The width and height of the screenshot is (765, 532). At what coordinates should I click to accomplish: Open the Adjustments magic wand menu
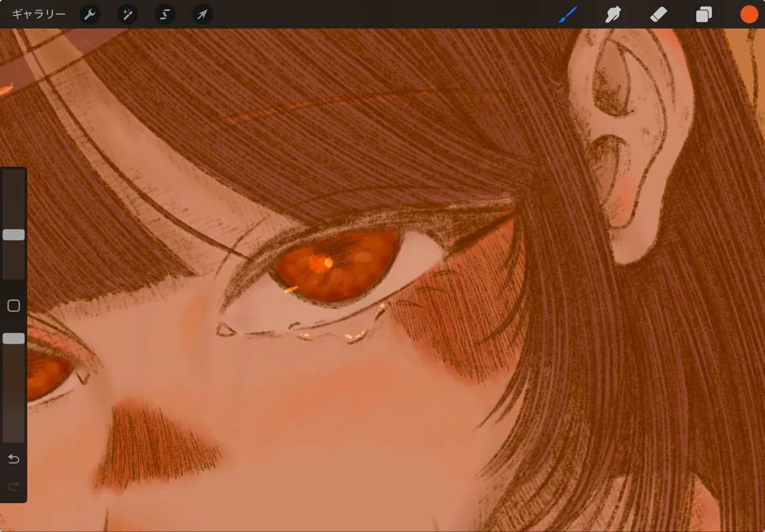click(128, 15)
